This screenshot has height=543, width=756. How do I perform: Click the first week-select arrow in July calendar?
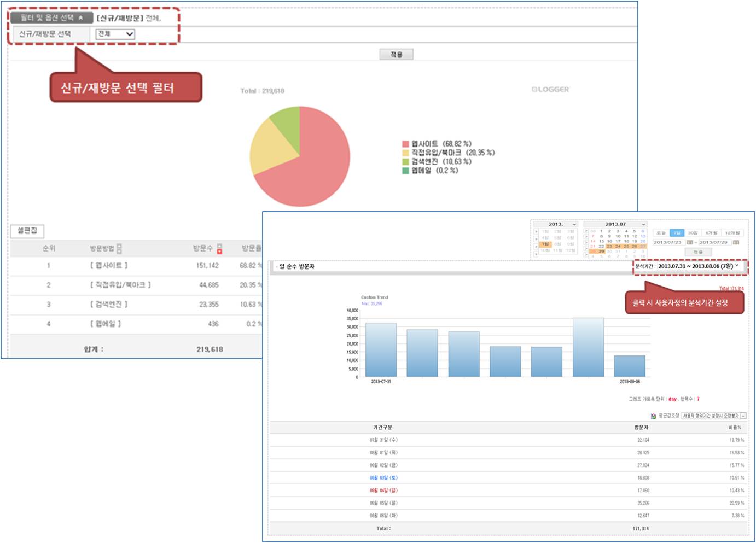click(586, 231)
